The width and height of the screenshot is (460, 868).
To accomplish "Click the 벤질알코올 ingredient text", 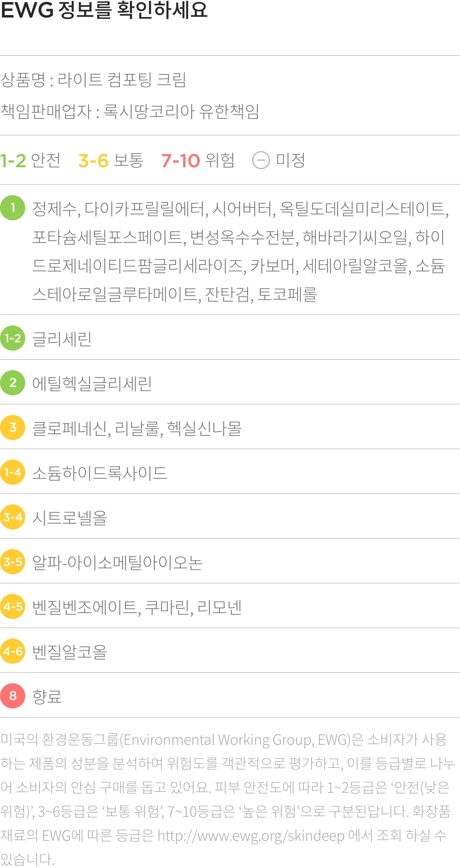I will (x=69, y=652).
